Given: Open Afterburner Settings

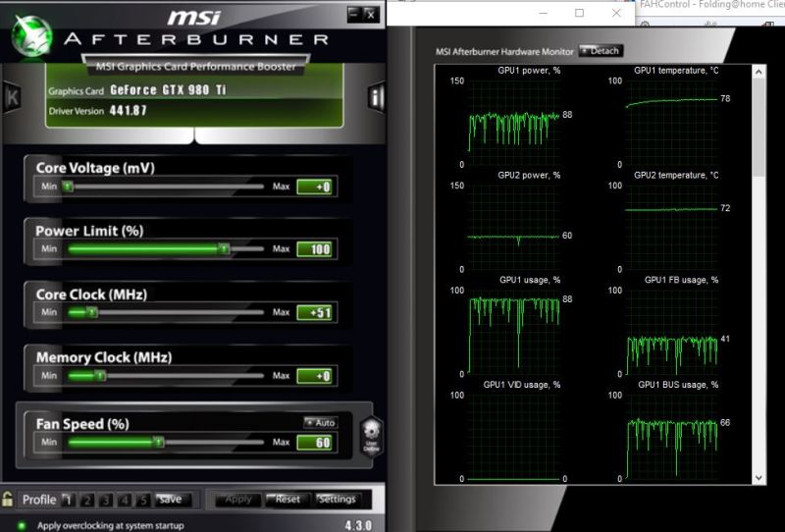Looking at the screenshot, I should point(337,499).
